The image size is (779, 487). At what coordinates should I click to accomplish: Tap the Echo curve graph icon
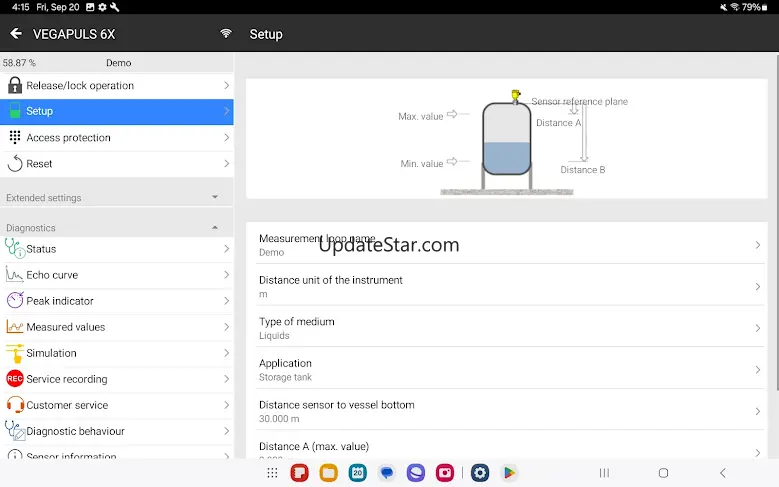pos(14,274)
